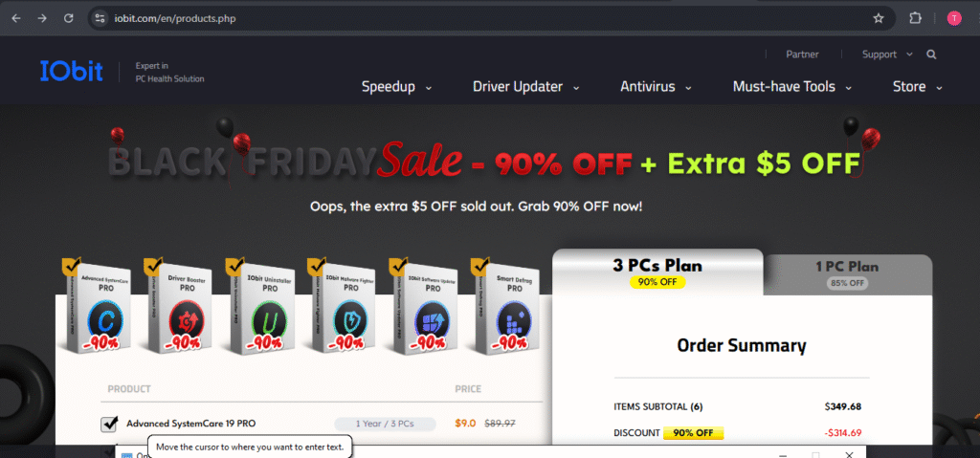
Task: Open the browser extensions puzzle icon
Action: (x=915, y=18)
